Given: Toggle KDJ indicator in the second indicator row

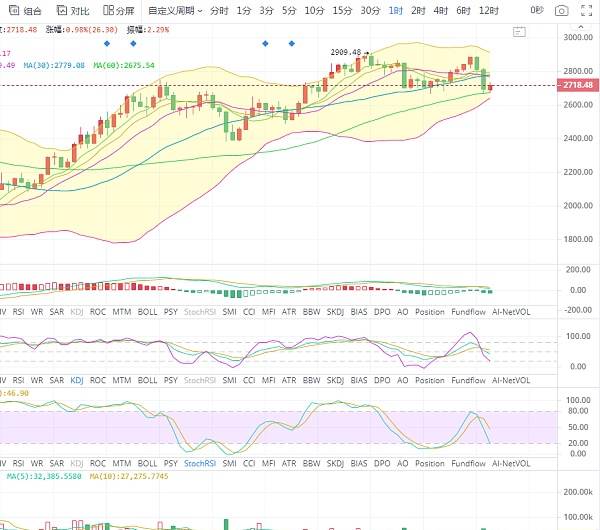Looking at the screenshot, I should [x=77, y=380].
